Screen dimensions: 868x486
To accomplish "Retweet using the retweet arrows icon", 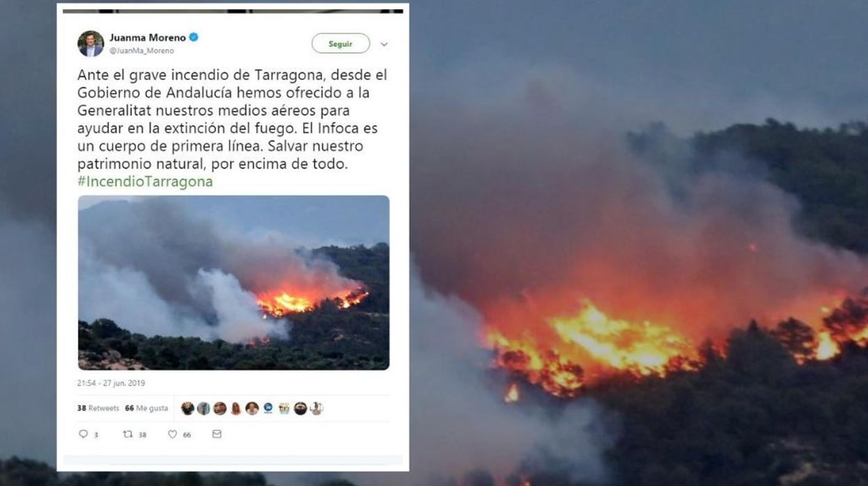I will [x=128, y=434].
